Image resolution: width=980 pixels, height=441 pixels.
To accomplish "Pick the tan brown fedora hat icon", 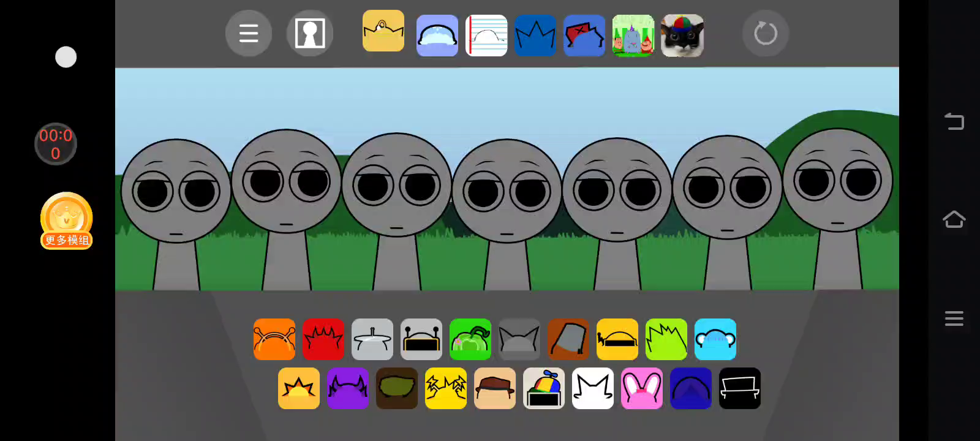I will (x=495, y=388).
